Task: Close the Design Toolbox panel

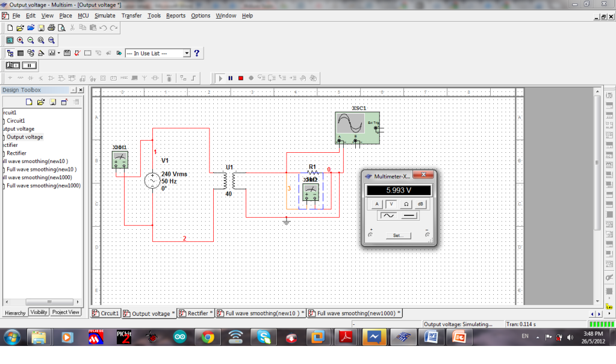Action: pos(81,90)
